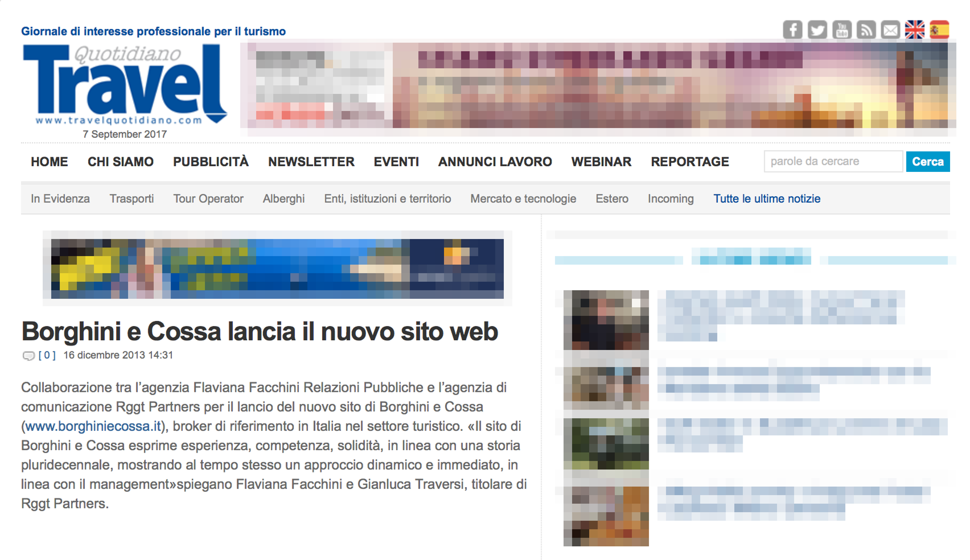The image size is (970, 560).
Task: Click the 'parole da cercare' search field
Action: [x=833, y=161]
